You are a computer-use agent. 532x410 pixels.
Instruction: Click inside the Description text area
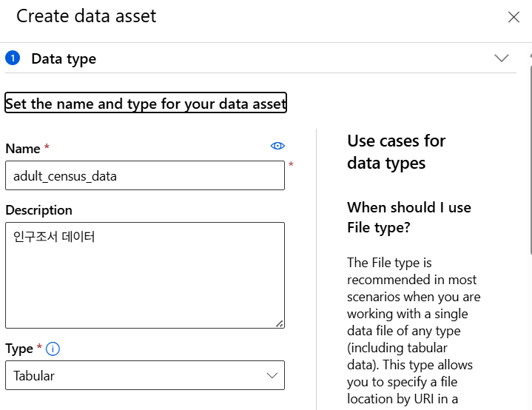click(145, 275)
